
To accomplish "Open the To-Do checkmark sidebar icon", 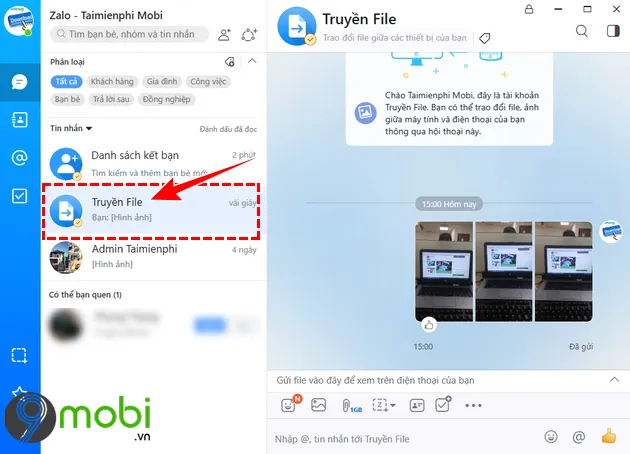I will pyautogui.click(x=19, y=196).
